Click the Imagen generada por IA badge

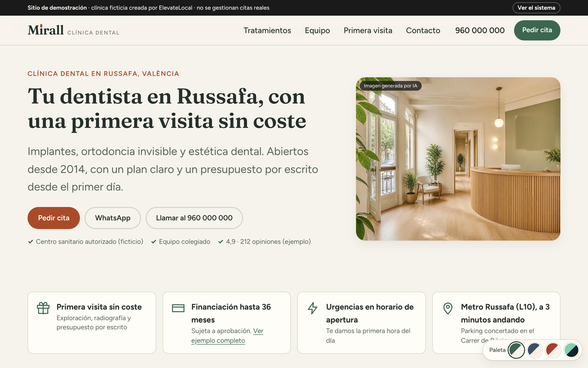click(390, 86)
